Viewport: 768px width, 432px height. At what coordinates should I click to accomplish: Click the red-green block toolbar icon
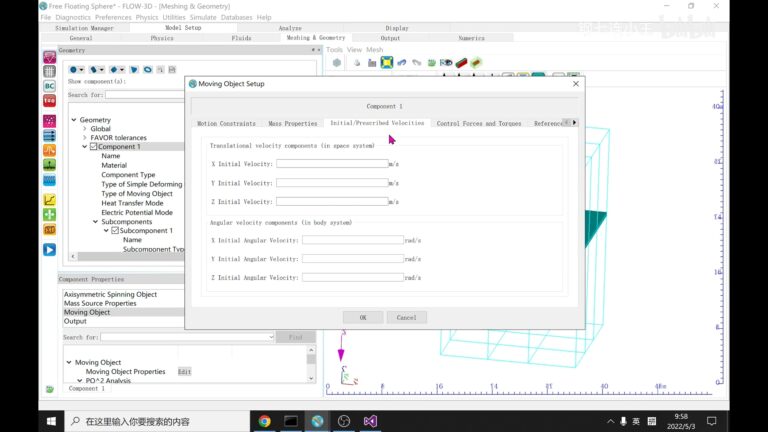(x=461, y=63)
